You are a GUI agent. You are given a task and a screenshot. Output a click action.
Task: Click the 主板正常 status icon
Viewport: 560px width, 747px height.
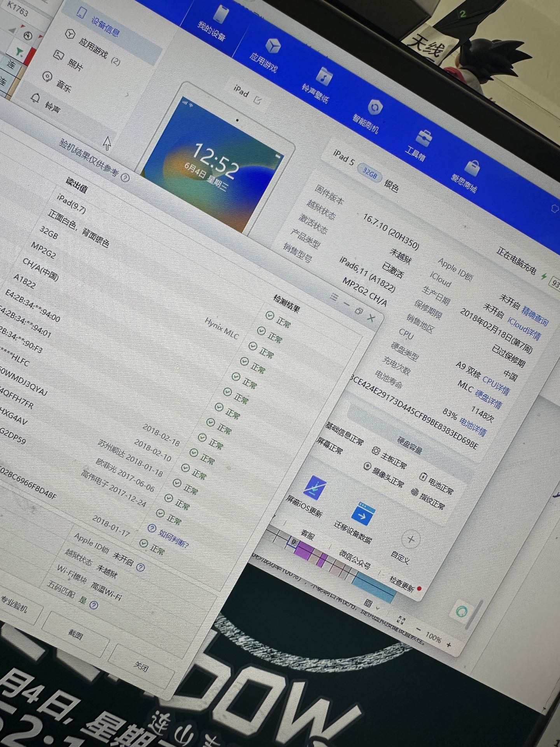point(376,451)
